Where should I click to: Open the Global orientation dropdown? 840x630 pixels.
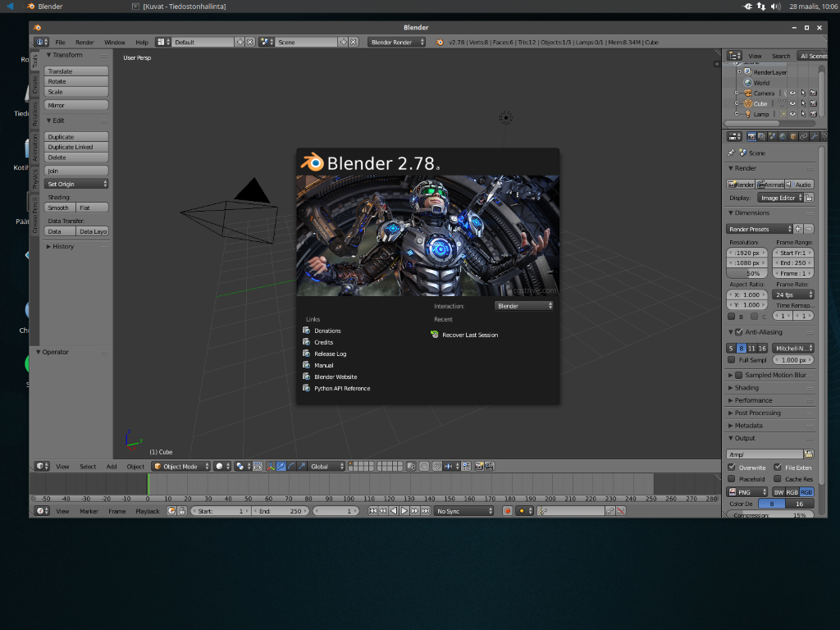[x=326, y=467]
